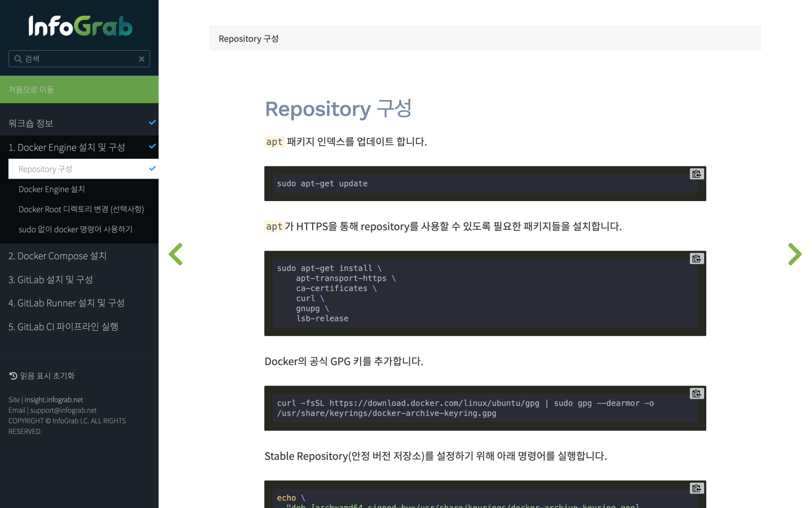812x508 pixels.
Task: Copy the curl GPG key command
Action: 697,394
